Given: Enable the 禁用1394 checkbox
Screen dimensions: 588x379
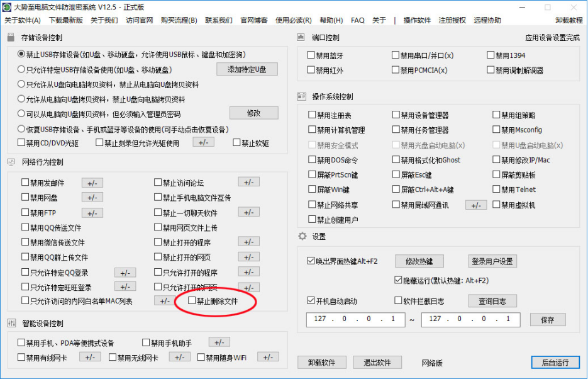Looking at the screenshot, I should tap(491, 55).
